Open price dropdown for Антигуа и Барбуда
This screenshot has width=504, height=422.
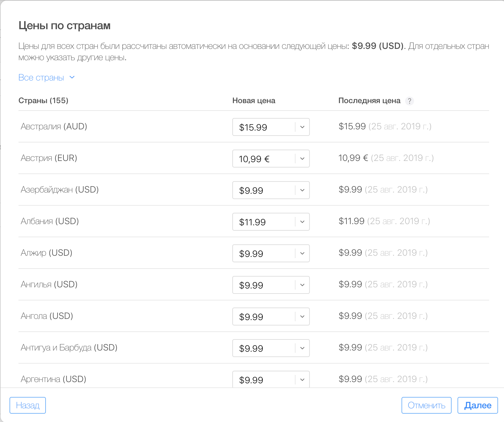pos(302,348)
